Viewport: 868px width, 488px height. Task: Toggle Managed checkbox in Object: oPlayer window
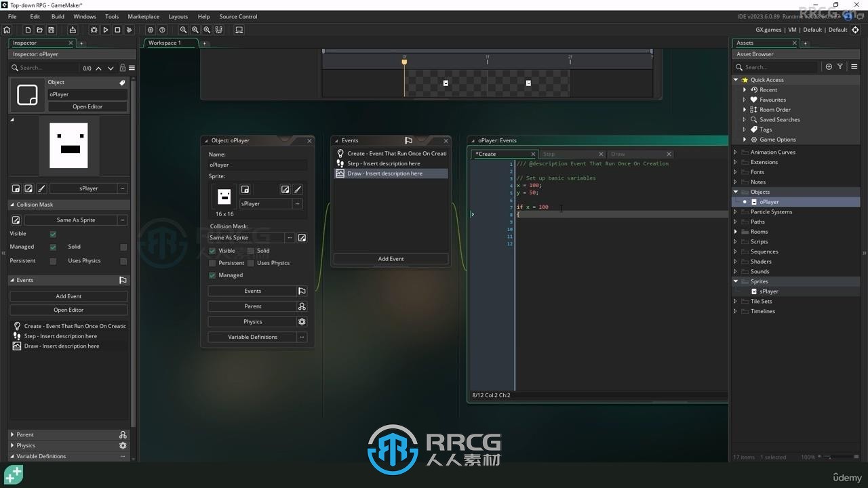(x=212, y=275)
